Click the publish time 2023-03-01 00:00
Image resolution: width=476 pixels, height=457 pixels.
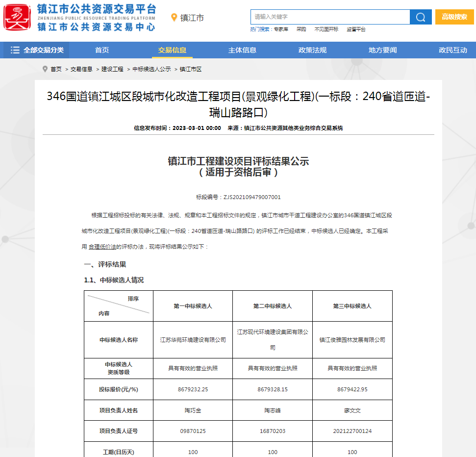pos(197,128)
